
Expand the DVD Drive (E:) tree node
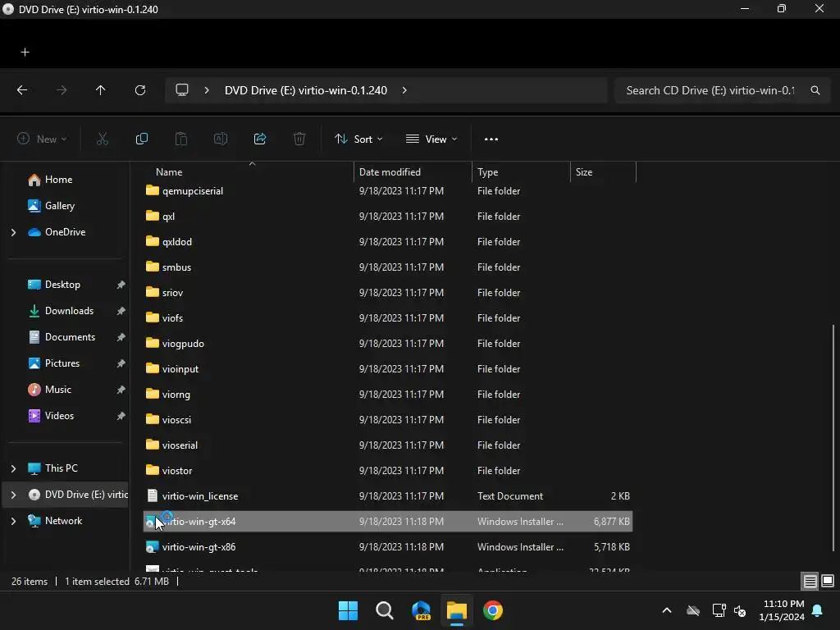coord(13,495)
